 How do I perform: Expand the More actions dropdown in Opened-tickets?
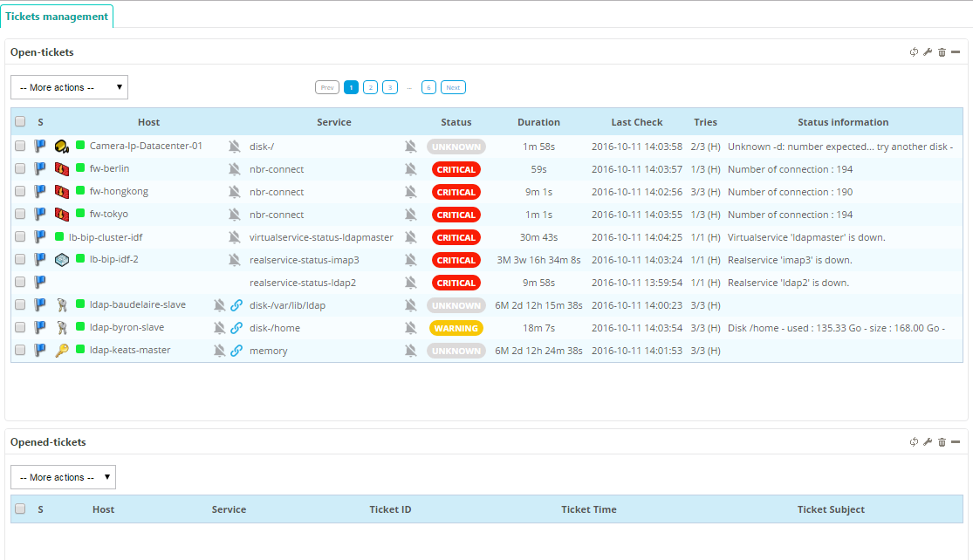coord(63,477)
